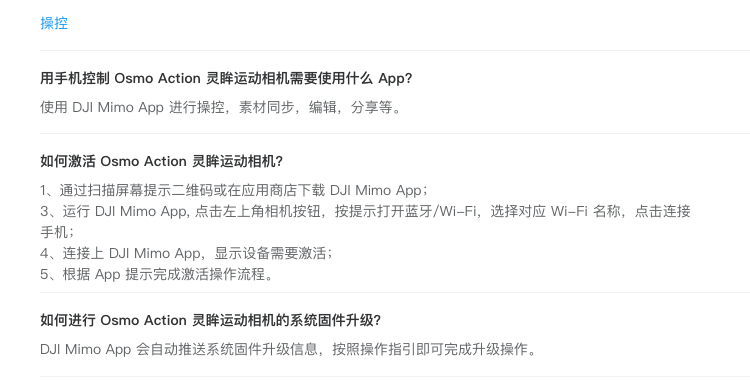
Task: Click the answer about DJI Mimo App 自动推送系统固件升级信息
Action: coord(288,349)
